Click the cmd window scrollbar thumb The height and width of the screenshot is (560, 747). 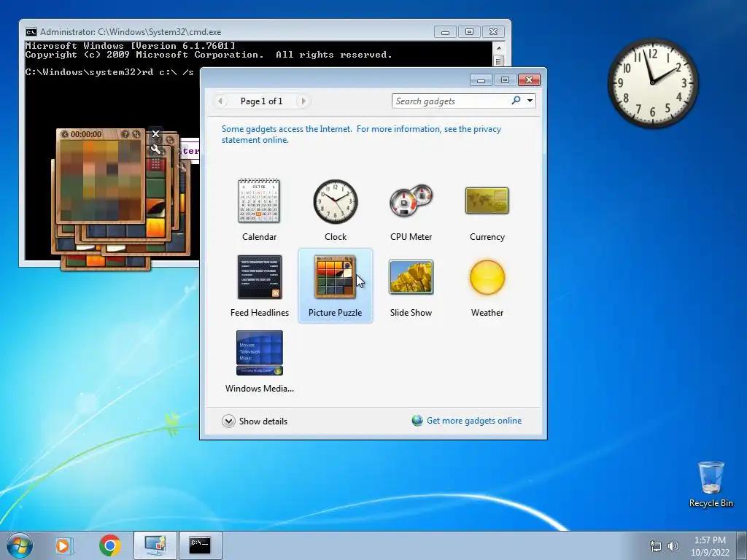coord(498,61)
